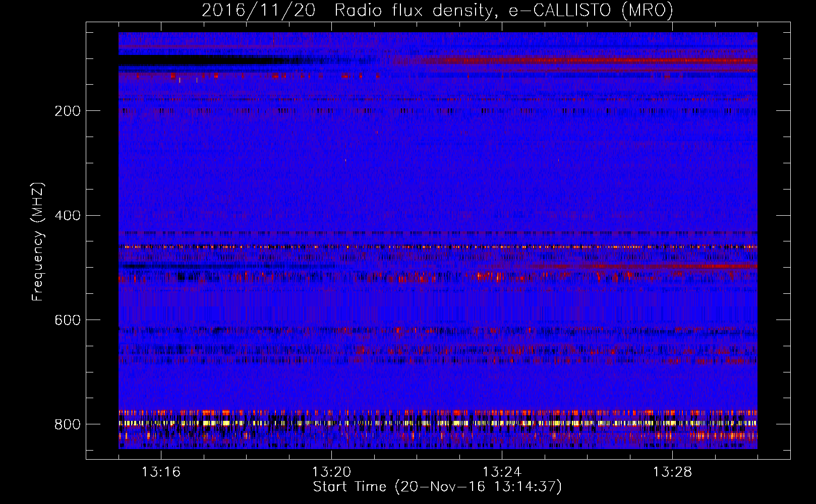This screenshot has height=504, width=816.
Task: Click the 'Frequency (MHZ)' axis label
Action: pyautogui.click(x=38, y=241)
